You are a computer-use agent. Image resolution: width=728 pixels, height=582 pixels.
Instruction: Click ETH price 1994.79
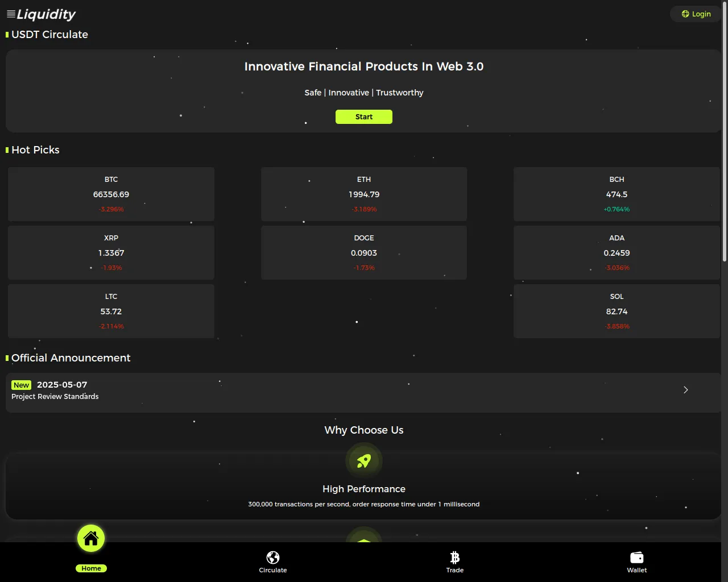(x=364, y=194)
